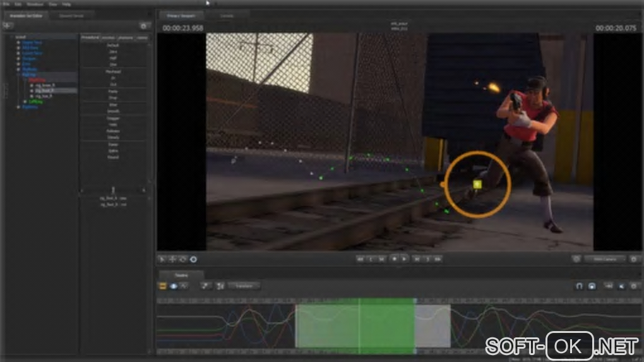Expand the first tree group under the root
The image size is (644, 362).
(x=18, y=42)
